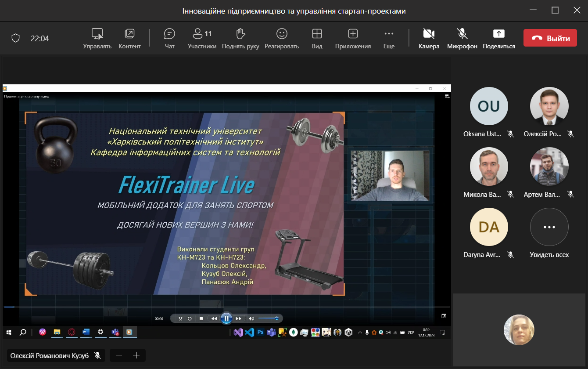Click the Daryna participant avatar DA
588x369 pixels.
[x=488, y=227]
